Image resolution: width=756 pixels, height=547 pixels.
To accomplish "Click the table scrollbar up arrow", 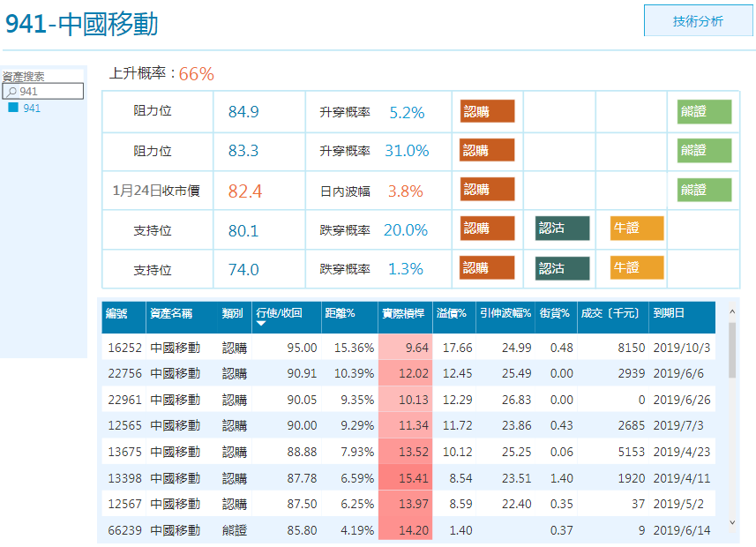I will pyautogui.click(x=732, y=311).
